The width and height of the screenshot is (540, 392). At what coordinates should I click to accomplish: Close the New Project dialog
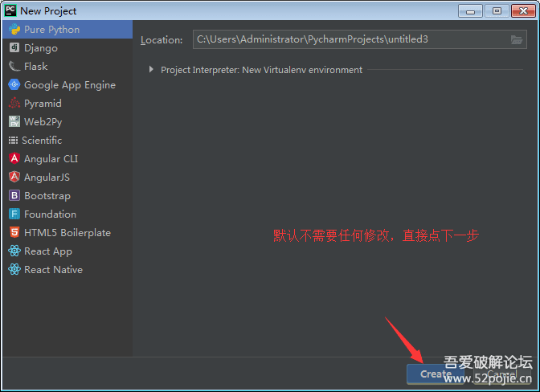point(523,11)
